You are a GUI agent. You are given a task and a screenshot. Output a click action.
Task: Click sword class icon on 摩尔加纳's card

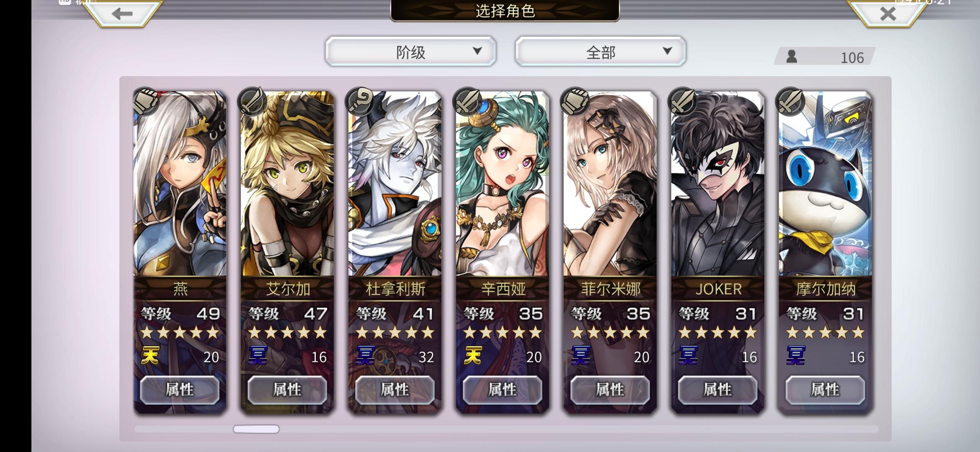pos(790,101)
